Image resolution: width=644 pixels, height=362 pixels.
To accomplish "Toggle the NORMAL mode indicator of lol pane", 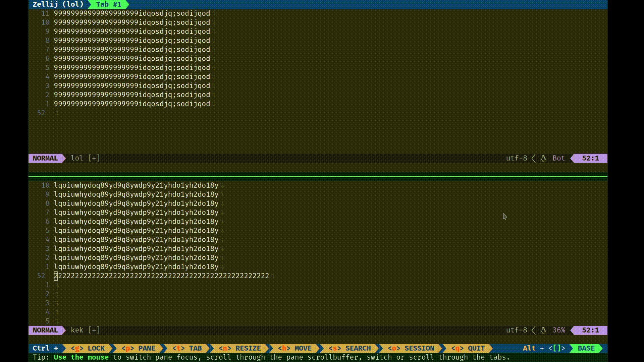I will click(x=45, y=158).
